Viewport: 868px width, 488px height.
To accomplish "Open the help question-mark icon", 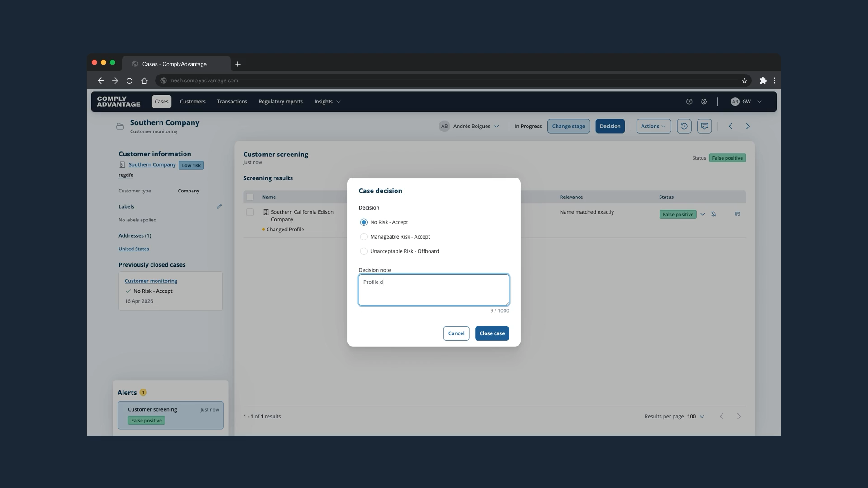I will pos(689,102).
